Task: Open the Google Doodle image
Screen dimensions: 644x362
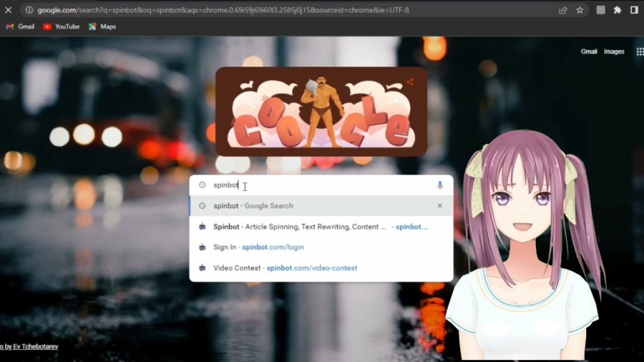Action: 321,112
